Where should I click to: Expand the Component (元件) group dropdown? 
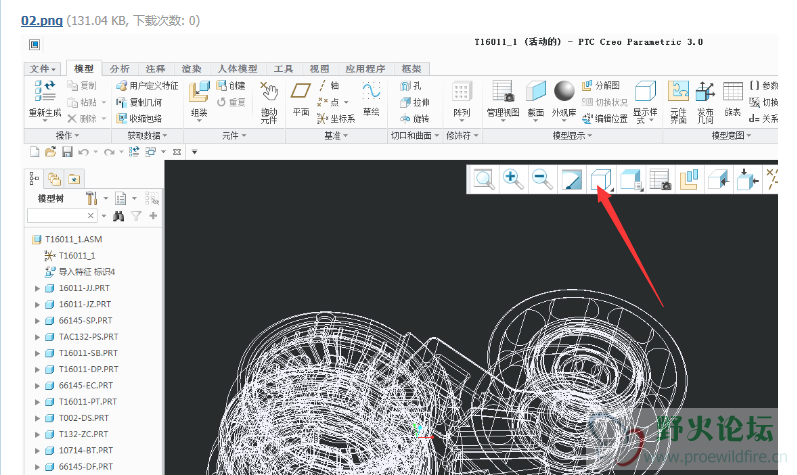[234, 136]
